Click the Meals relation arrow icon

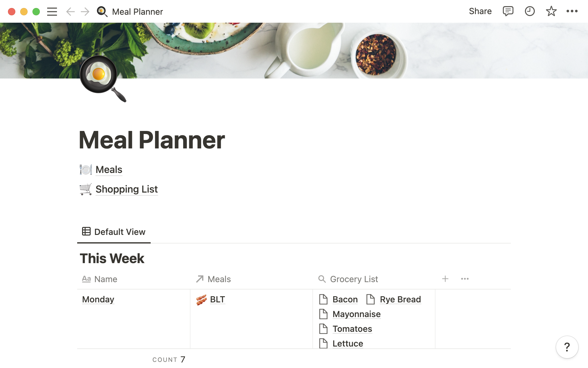pyautogui.click(x=199, y=278)
